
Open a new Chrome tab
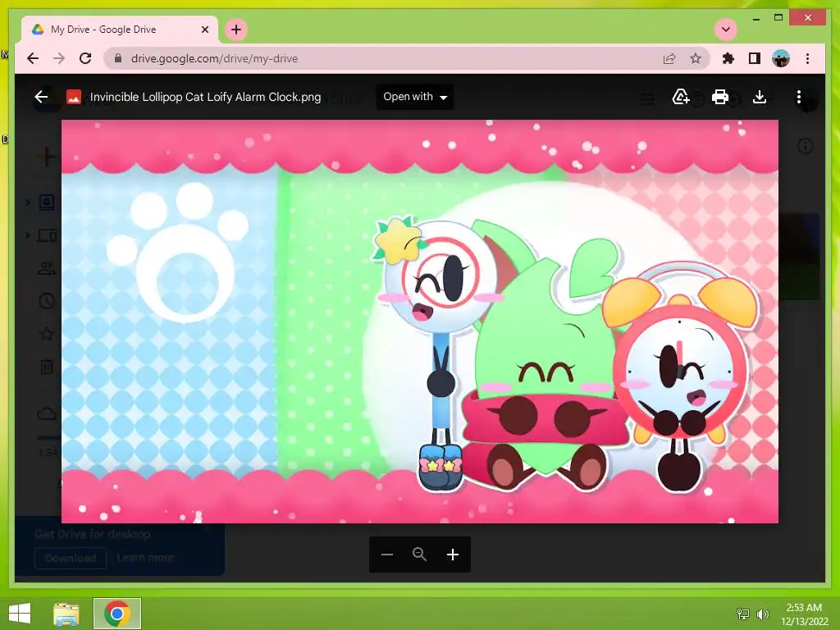tap(236, 30)
